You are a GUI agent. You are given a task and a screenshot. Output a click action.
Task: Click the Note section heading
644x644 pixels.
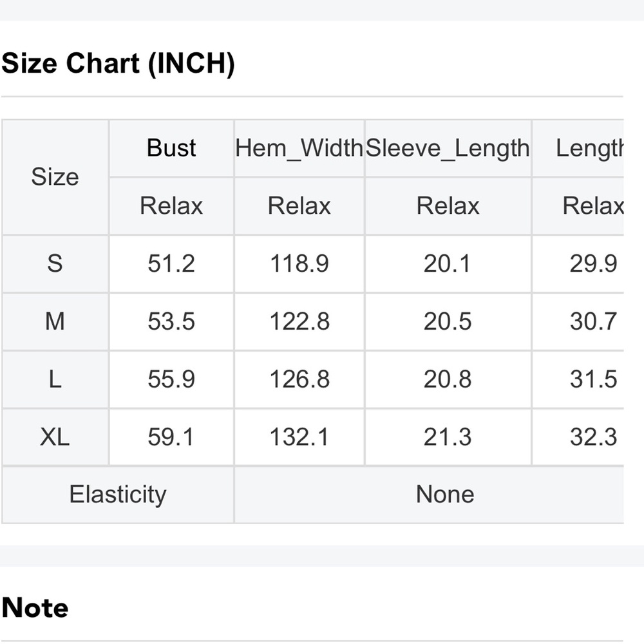coord(35,608)
